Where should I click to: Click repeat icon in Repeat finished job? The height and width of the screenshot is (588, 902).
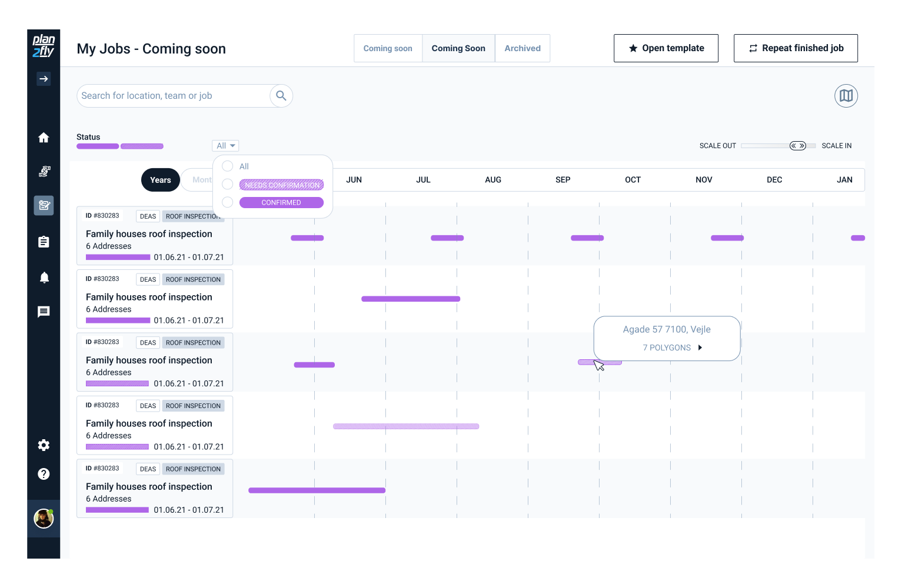(x=753, y=48)
